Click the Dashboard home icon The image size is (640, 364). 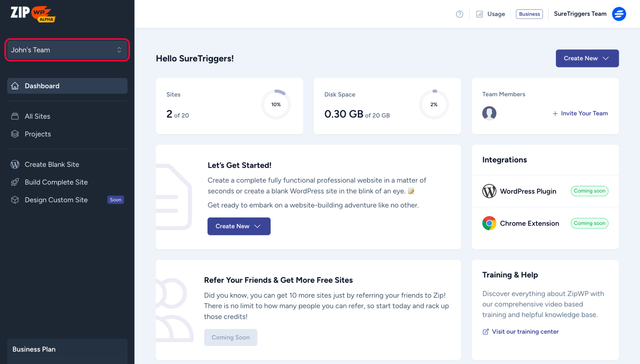(x=15, y=86)
